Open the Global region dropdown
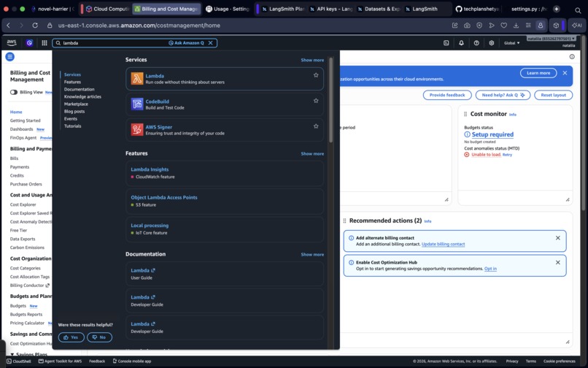This screenshot has height=368, width=588. [x=511, y=43]
